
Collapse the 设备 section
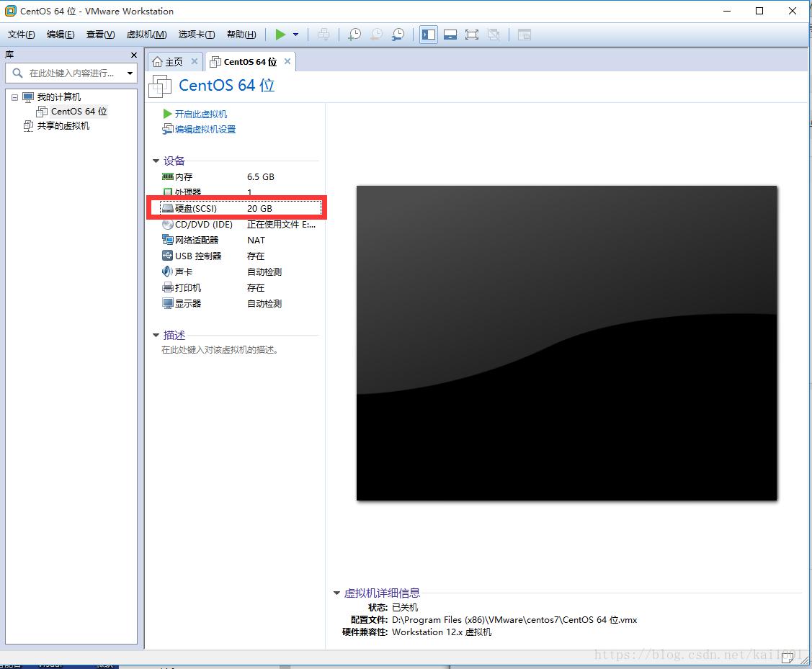[156, 161]
